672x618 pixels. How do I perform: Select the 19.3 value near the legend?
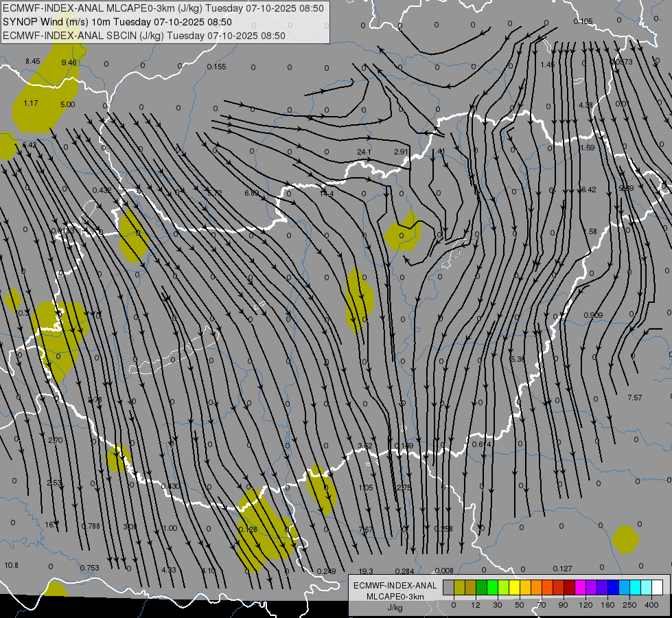pyautogui.click(x=366, y=571)
